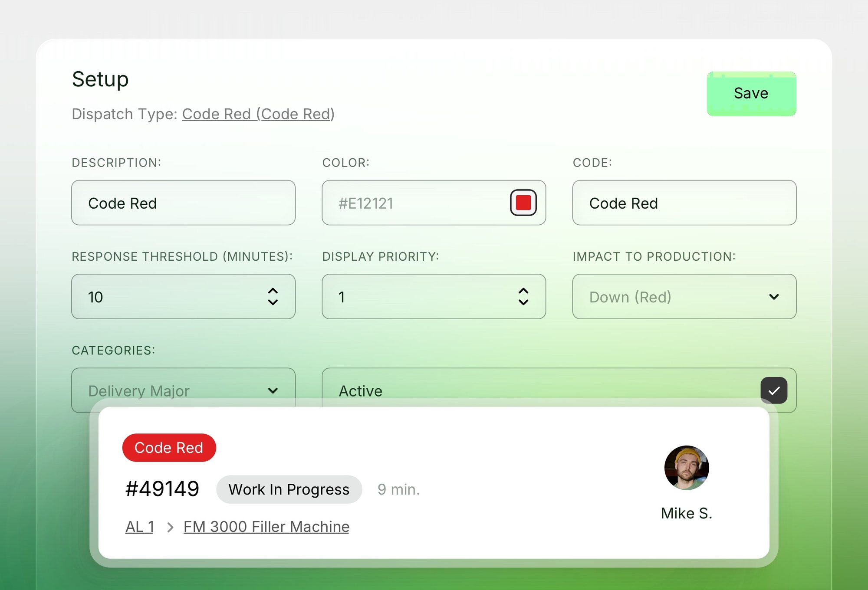Click the Code input field
Image resolution: width=868 pixels, height=590 pixels.
[x=684, y=203]
